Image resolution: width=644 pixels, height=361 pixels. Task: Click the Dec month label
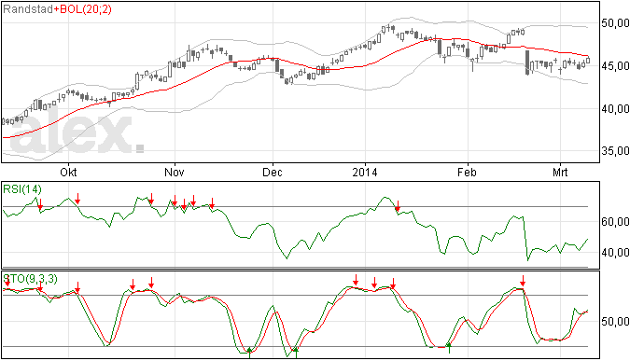point(273,172)
